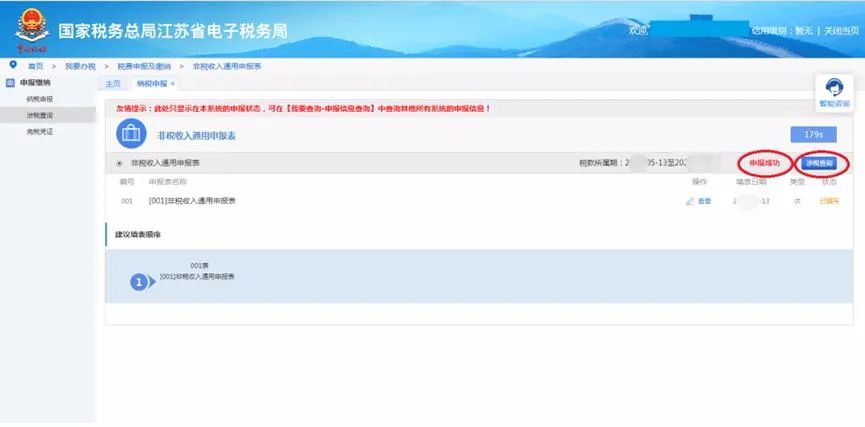Close the 纳税申报 tab using its x

(173, 84)
